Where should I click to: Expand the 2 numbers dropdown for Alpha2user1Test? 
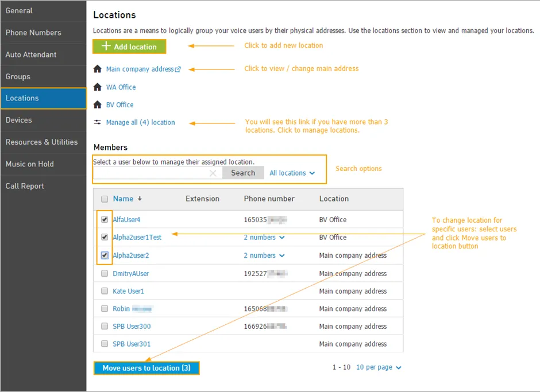click(264, 238)
